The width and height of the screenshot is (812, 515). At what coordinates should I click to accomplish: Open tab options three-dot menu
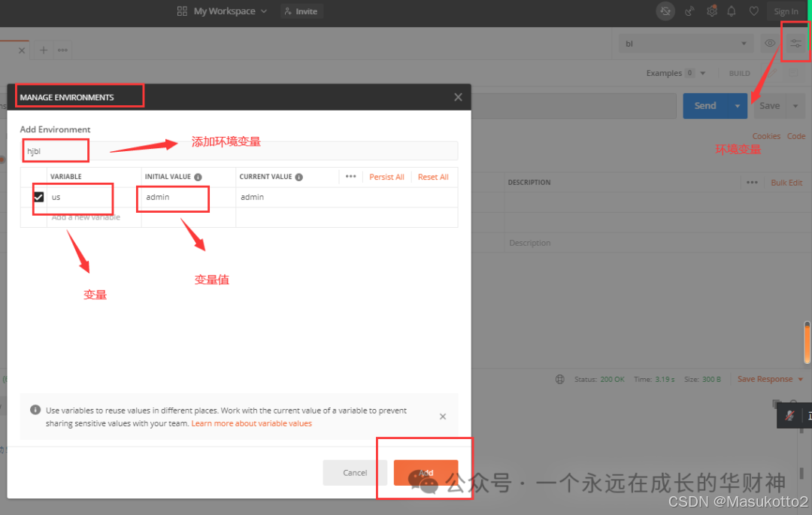pyautogui.click(x=62, y=50)
